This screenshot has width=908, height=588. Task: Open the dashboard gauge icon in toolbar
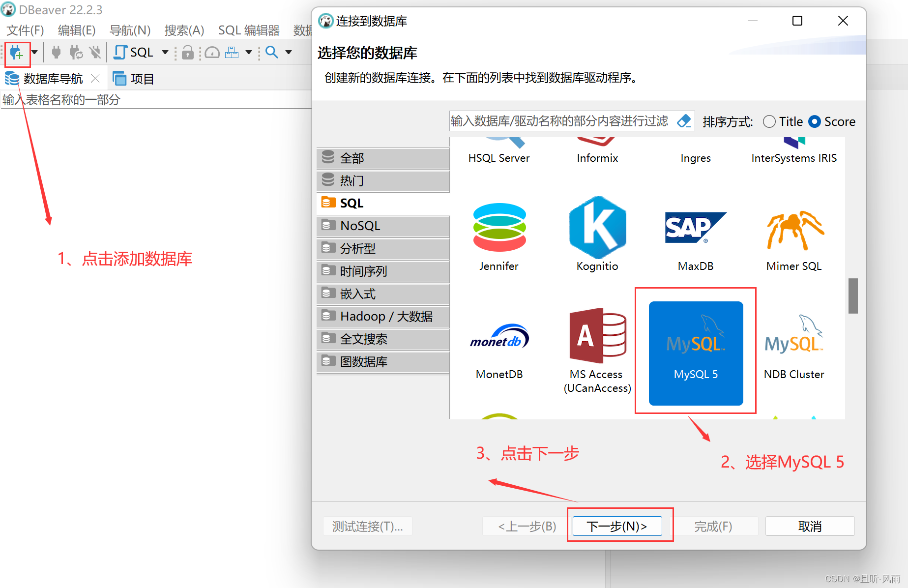pos(212,52)
